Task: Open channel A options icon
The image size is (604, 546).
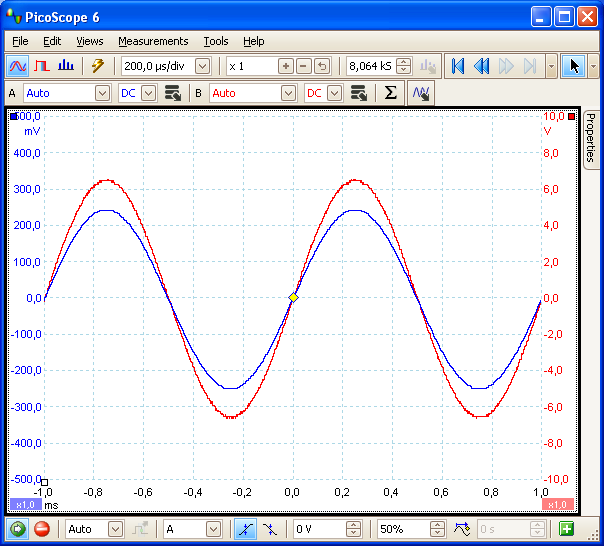Action: pyautogui.click(x=173, y=93)
